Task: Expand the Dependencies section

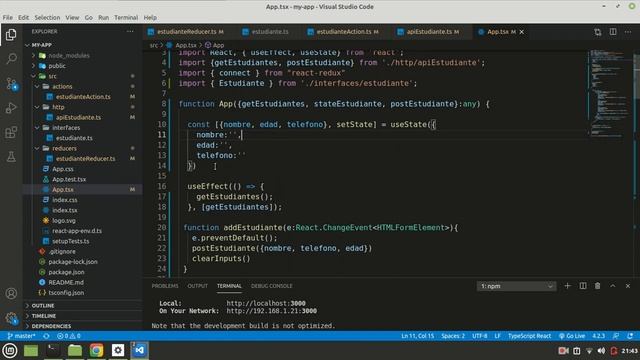Action: point(82,326)
